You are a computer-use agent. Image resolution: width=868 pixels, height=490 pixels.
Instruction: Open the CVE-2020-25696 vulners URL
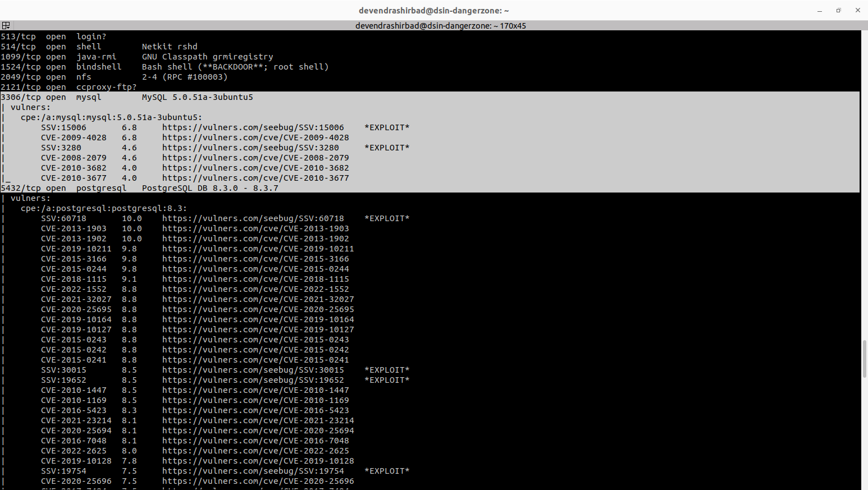point(258,481)
